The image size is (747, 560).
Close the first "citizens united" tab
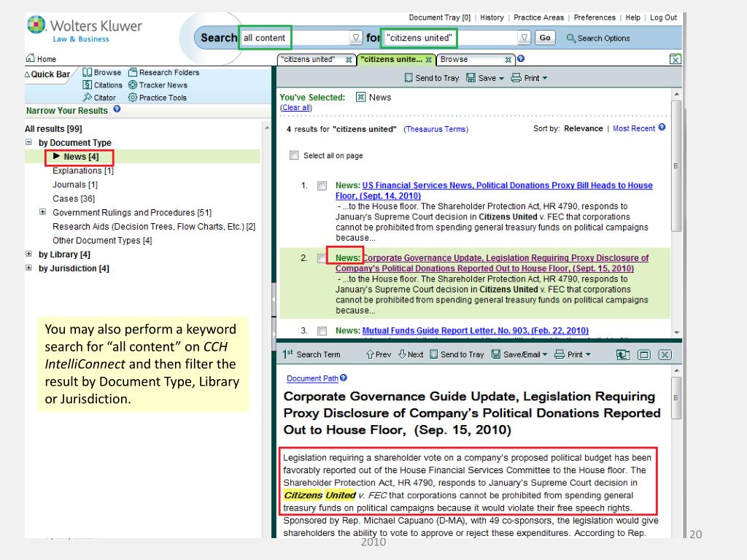(349, 60)
